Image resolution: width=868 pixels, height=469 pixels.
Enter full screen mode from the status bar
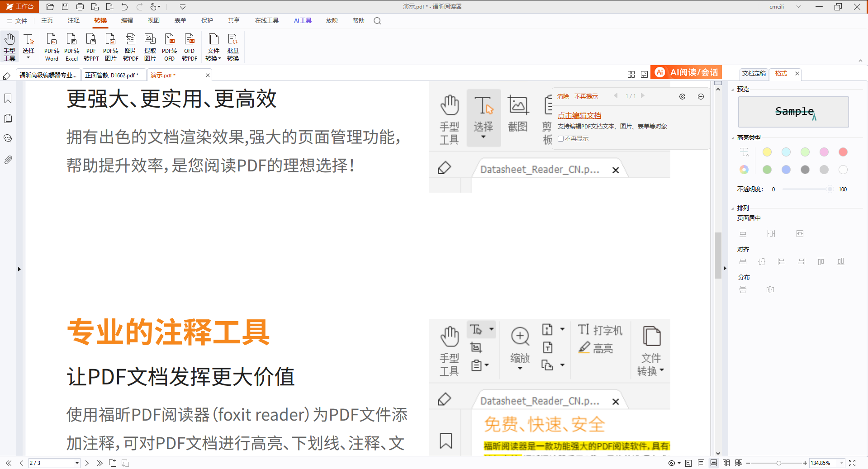click(852, 463)
